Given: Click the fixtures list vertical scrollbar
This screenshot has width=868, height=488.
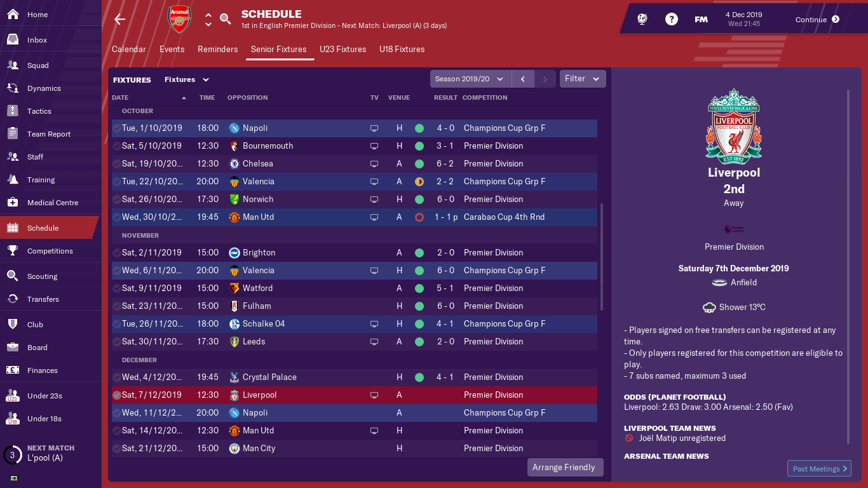Looking at the screenshot, I should point(601,257).
